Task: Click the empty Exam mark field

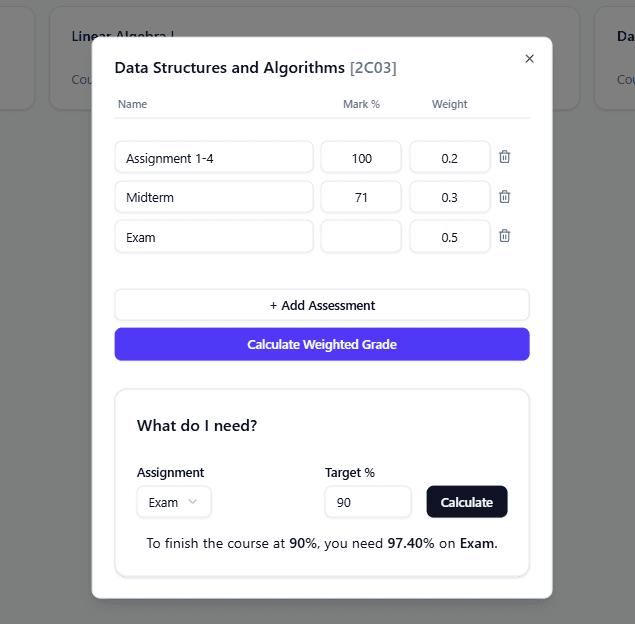Action: coord(361,236)
